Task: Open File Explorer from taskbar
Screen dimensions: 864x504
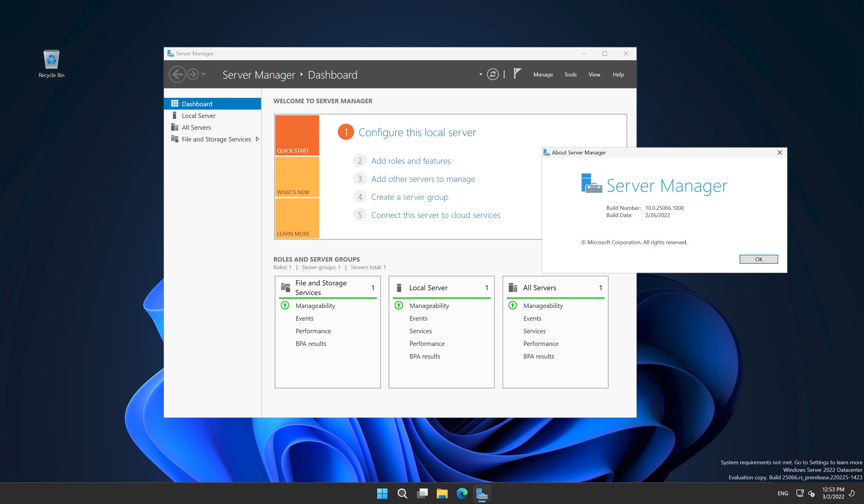Action: pos(442,493)
